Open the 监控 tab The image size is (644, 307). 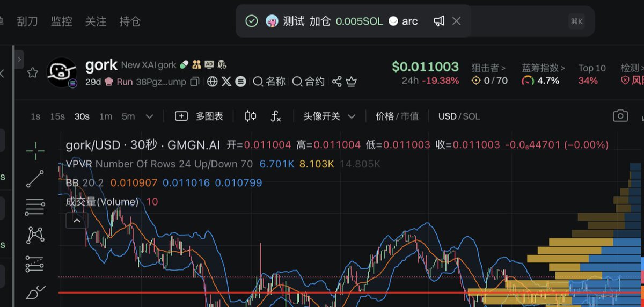click(x=61, y=21)
